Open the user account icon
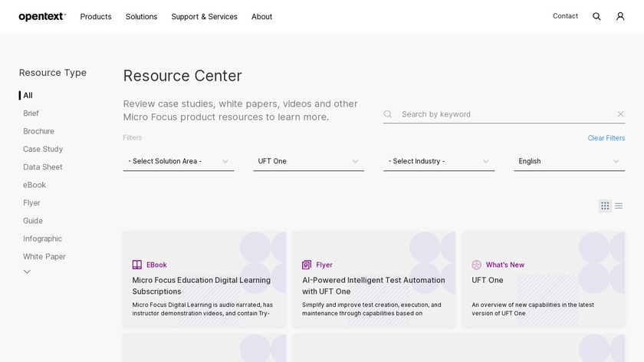The image size is (644, 362). tap(620, 16)
